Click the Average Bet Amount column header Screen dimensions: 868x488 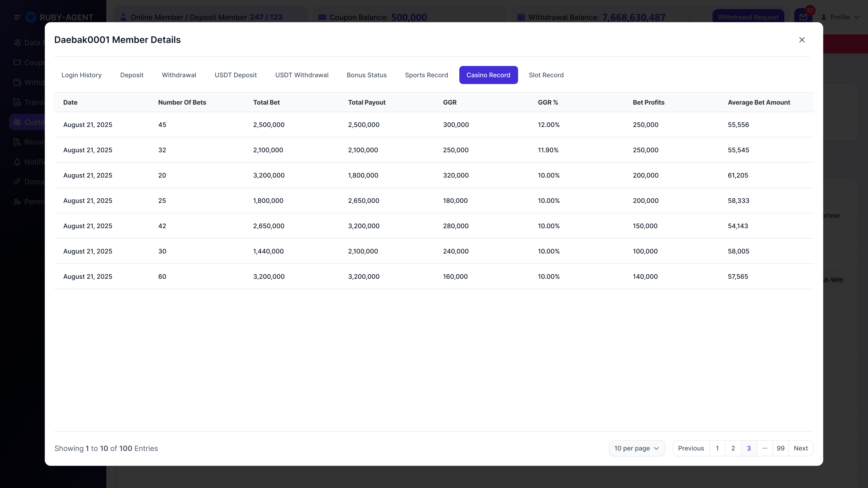click(x=759, y=102)
